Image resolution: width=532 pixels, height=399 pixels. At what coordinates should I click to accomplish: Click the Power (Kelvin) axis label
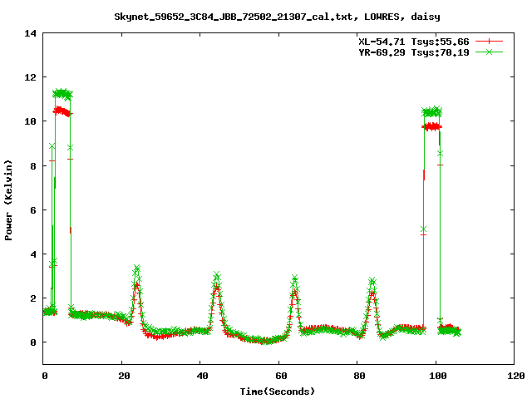click(x=8, y=200)
